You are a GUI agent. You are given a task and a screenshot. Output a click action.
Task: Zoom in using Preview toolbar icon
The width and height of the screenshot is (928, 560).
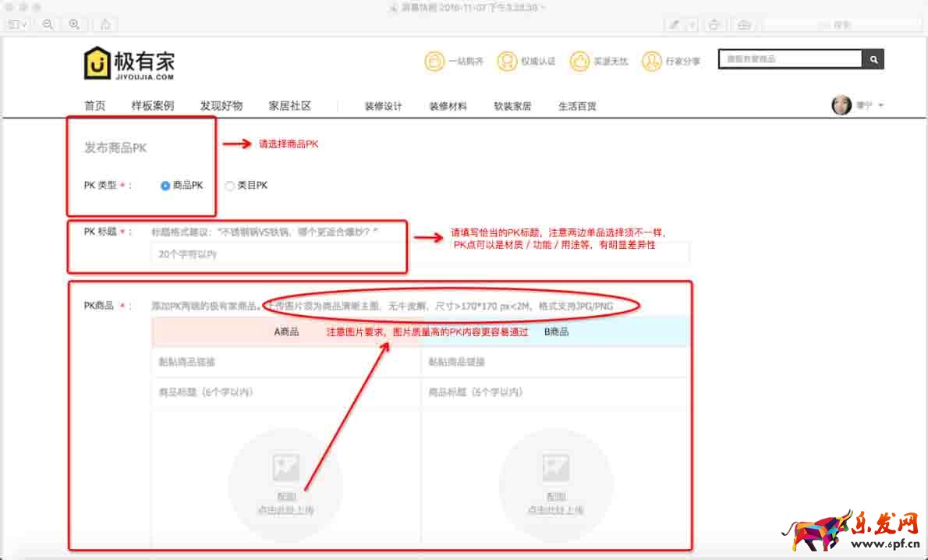click(x=74, y=25)
